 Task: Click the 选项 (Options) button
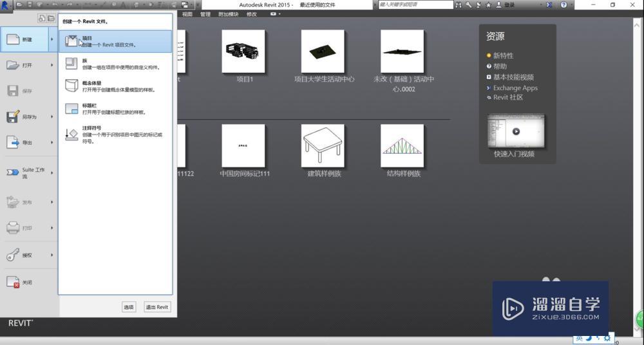click(x=129, y=307)
